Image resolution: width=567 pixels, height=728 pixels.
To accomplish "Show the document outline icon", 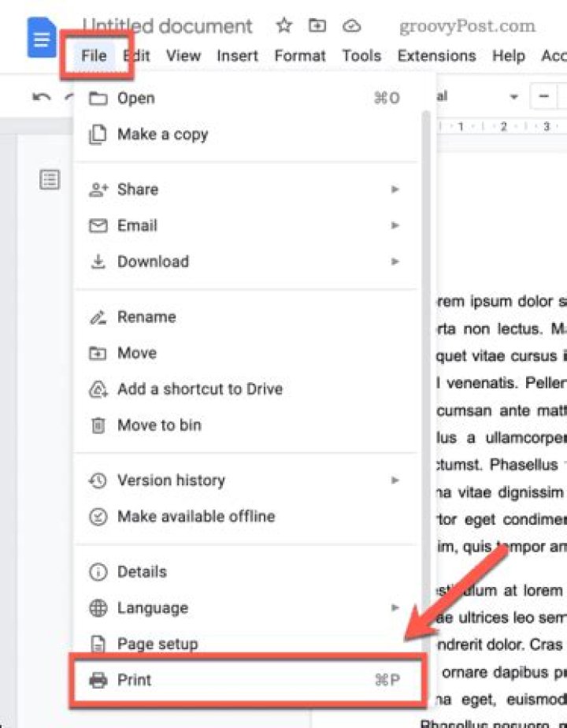I will (50, 180).
